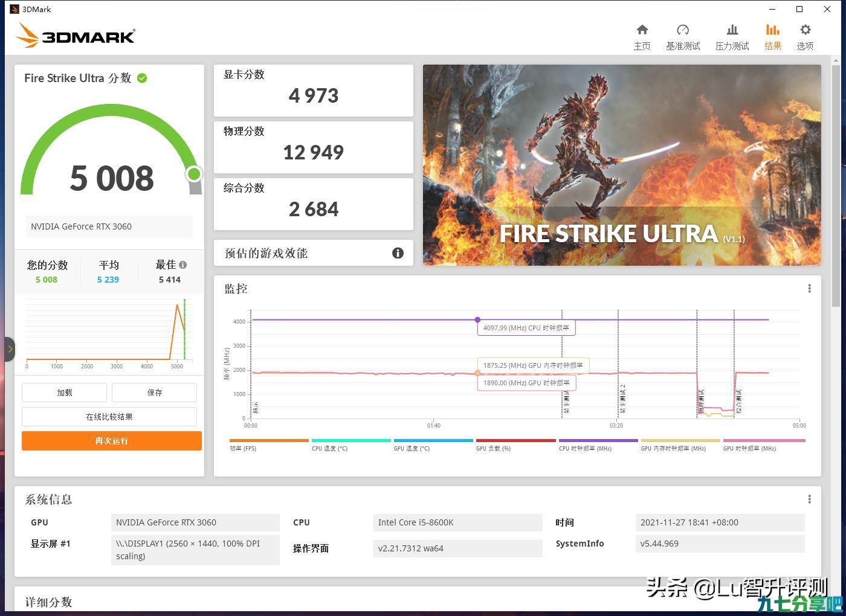Select the 结果 results tab
Viewport: 846px width, 616px height.
click(x=773, y=37)
